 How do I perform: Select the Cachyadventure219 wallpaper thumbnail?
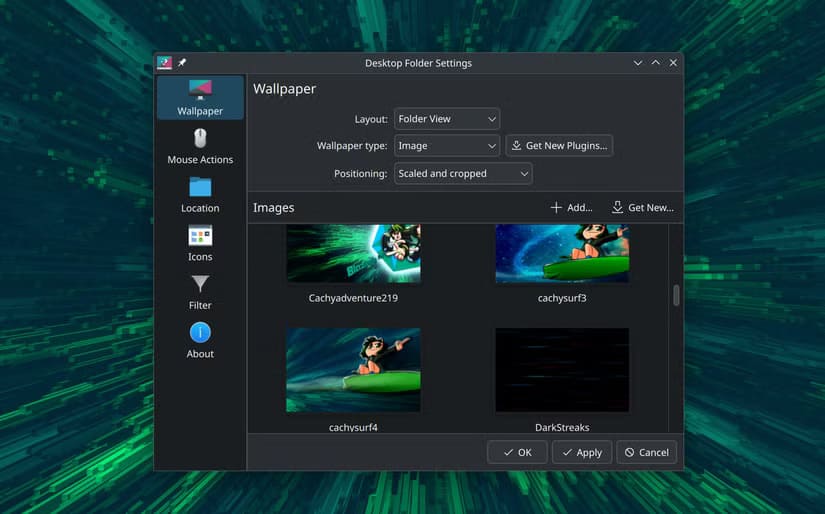(353, 254)
